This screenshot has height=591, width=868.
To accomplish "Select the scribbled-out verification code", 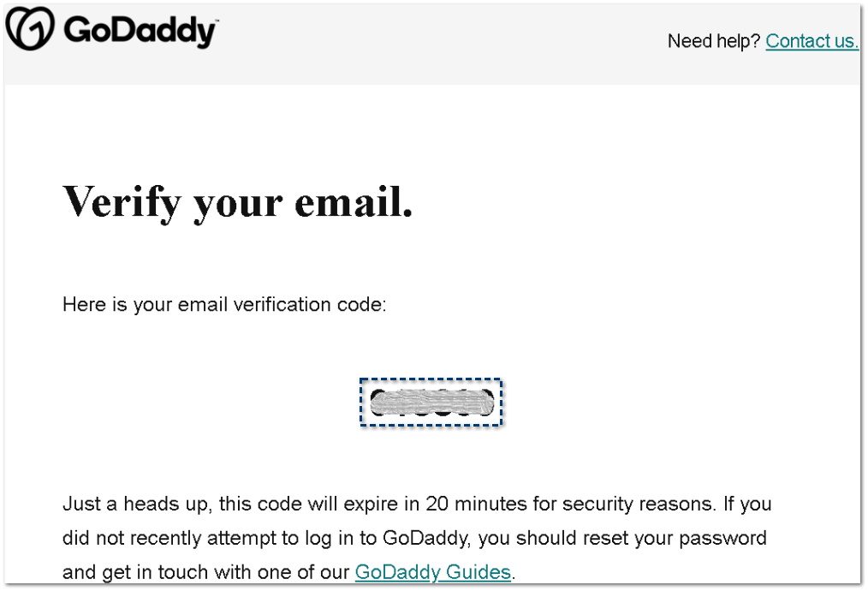I will (431, 403).
